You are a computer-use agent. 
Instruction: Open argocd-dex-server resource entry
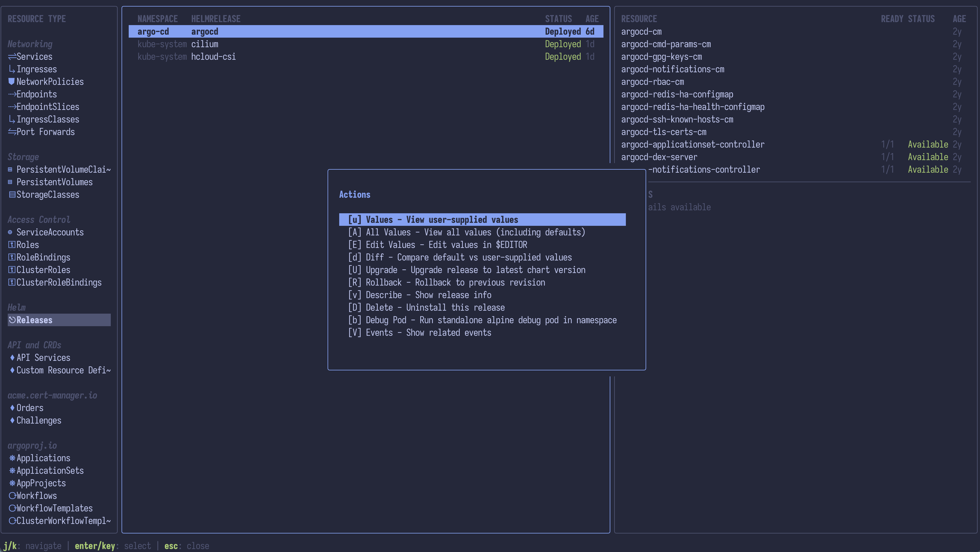[659, 157]
